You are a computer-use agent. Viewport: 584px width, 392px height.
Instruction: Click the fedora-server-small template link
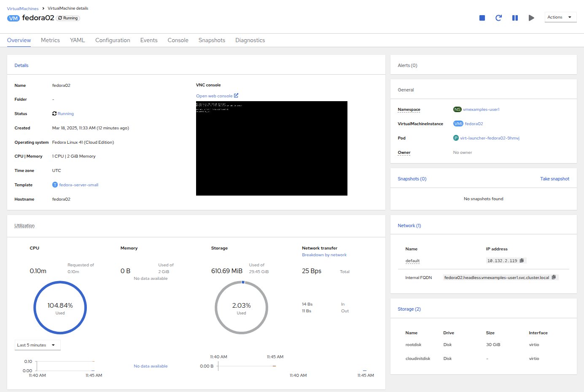tap(78, 185)
